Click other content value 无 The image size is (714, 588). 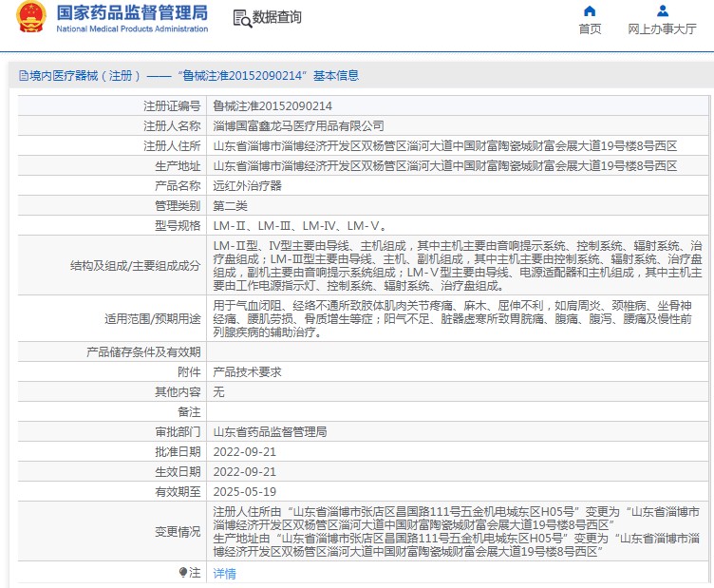point(218,392)
